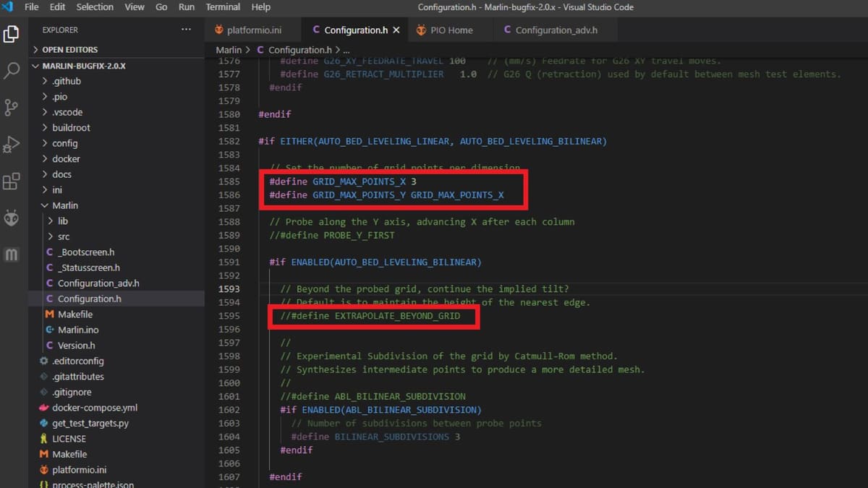Open the Extensions view icon
This screenshot has height=488, width=868.
12,181
